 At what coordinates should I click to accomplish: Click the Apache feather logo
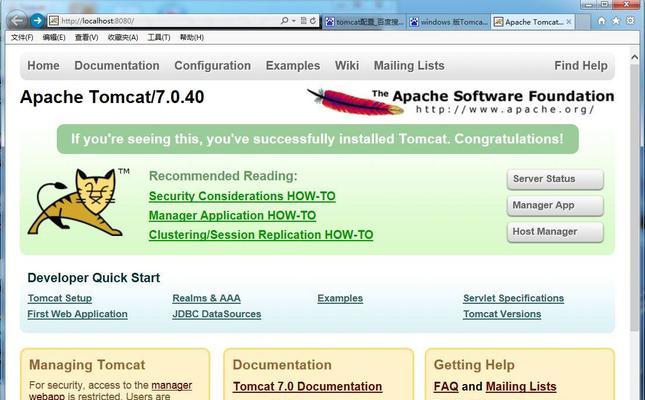click(x=355, y=102)
